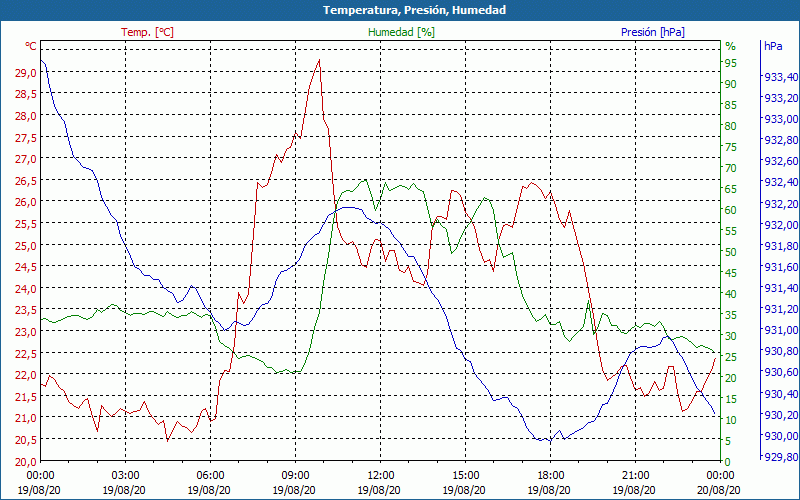Click humidity axis value '75'
Screen dimensions: 800x500
(731, 147)
